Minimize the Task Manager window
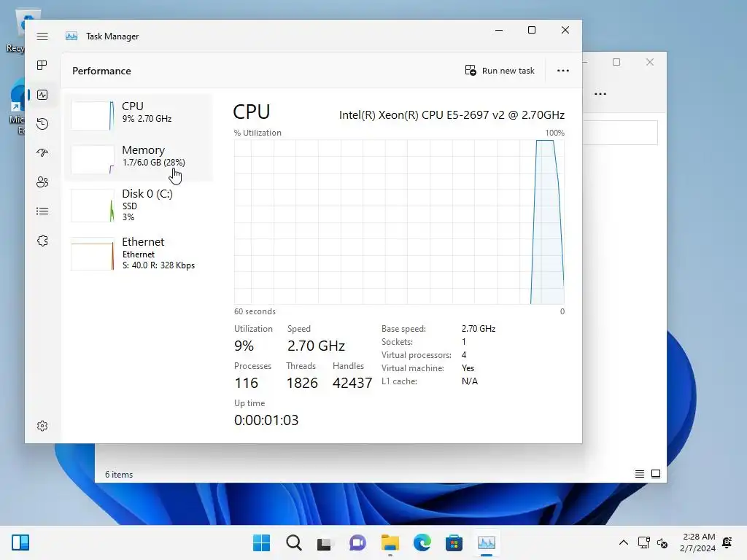This screenshot has width=747, height=560. (x=499, y=30)
